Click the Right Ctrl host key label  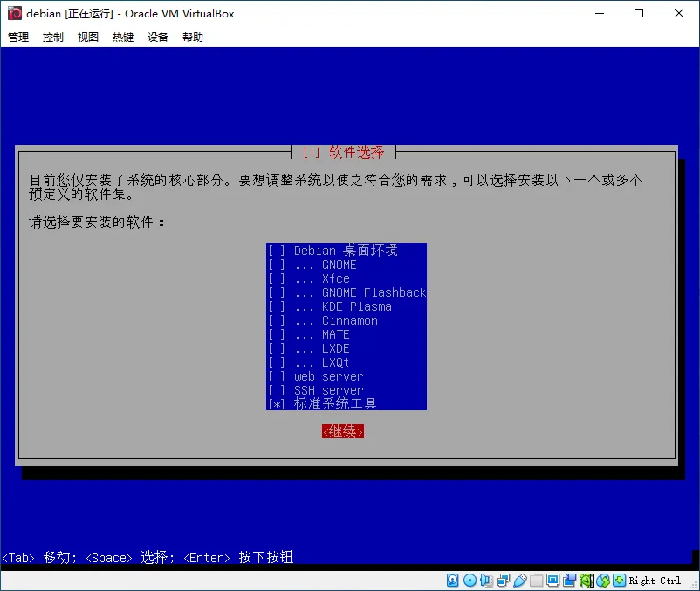pos(655,581)
